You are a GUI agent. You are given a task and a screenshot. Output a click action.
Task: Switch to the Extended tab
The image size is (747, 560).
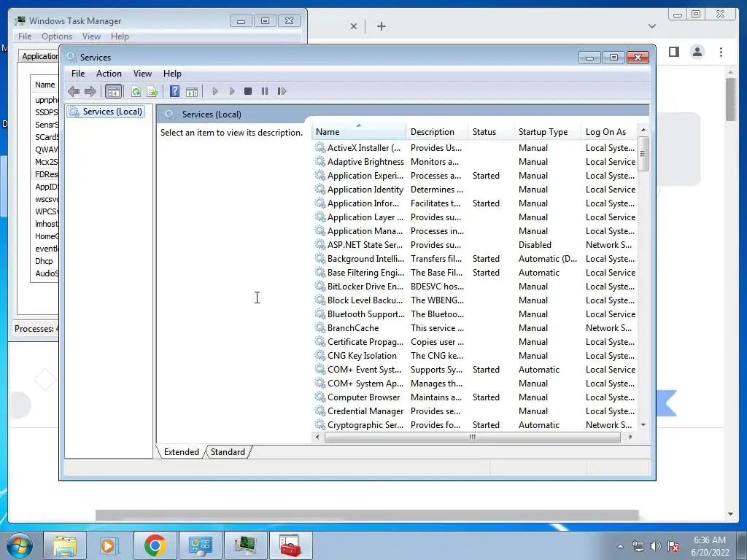coord(181,452)
